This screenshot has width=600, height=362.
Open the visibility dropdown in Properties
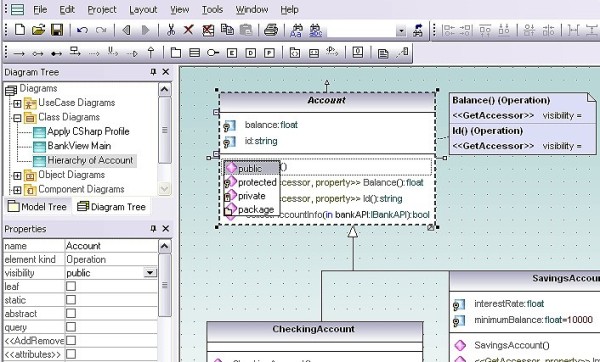click(x=150, y=273)
